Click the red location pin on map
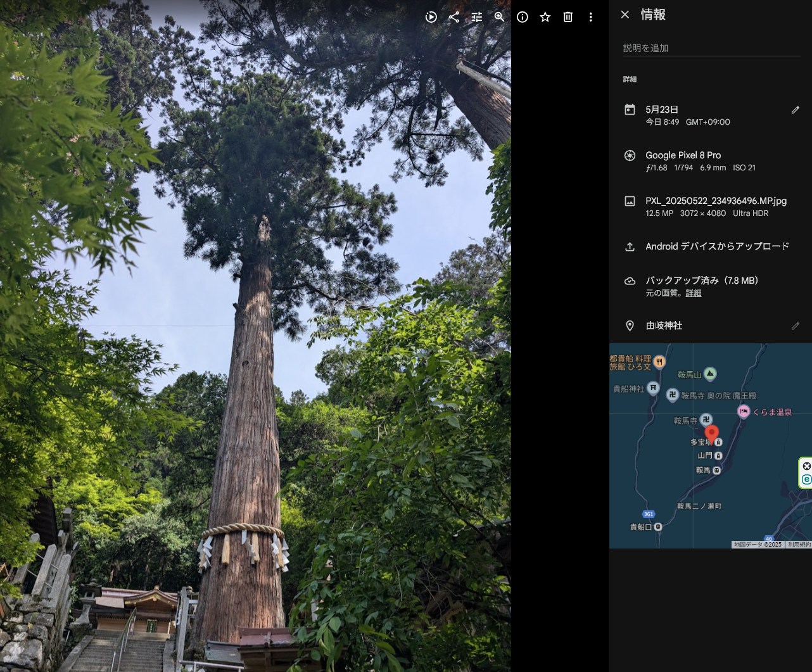 tap(712, 434)
